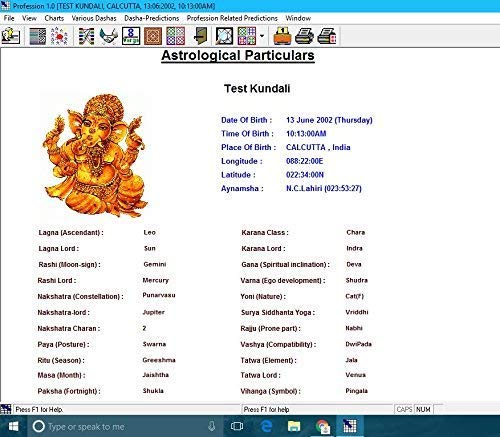Click the chart magnifier zoom toolbar icon
Viewport: 500px width, 437px height.
(224, 36)
